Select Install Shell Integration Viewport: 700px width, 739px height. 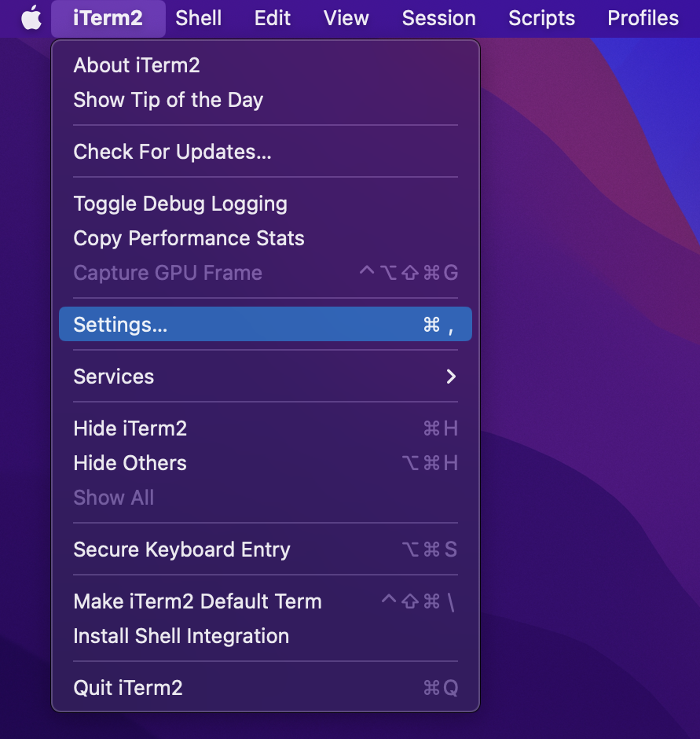266,636
